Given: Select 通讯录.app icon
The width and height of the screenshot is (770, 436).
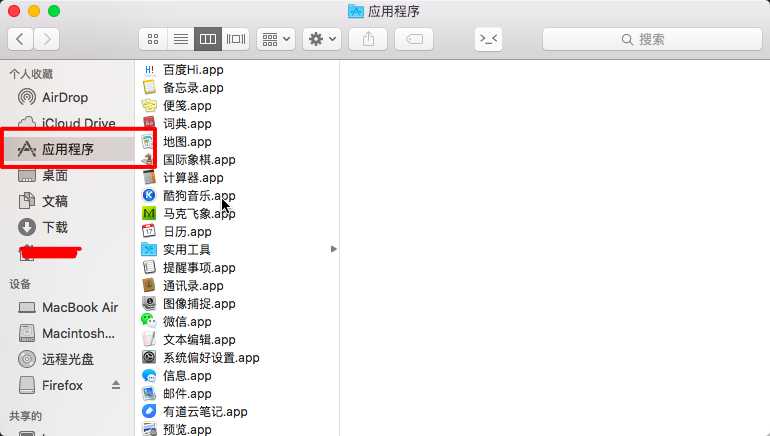Looking at the screenshot, I should (149, 285).
